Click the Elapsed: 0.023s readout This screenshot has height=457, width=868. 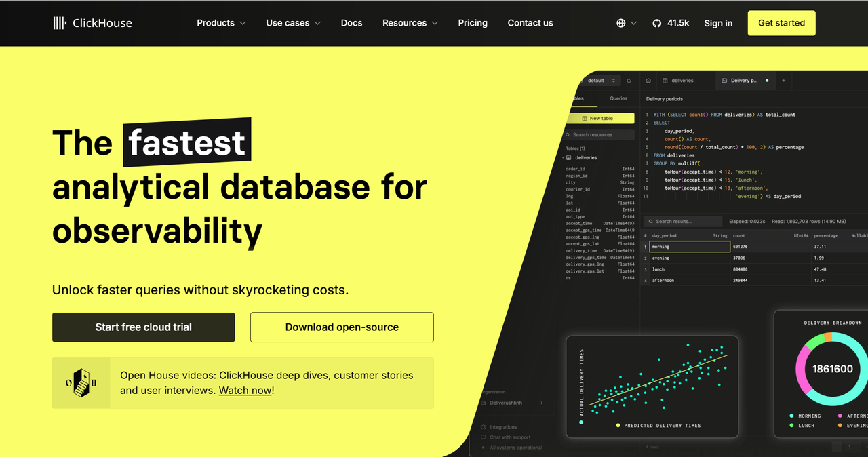point(747,221)
